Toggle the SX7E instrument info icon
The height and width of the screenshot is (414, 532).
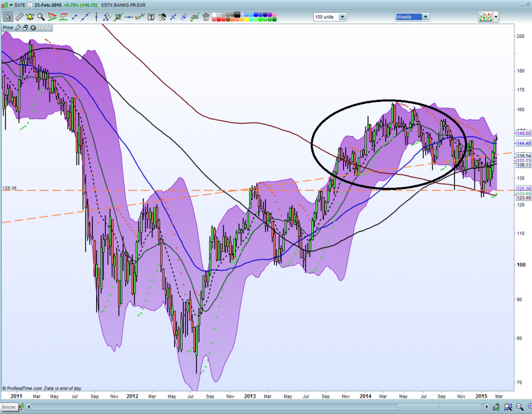pyautogui.click(x=30, y=5)
